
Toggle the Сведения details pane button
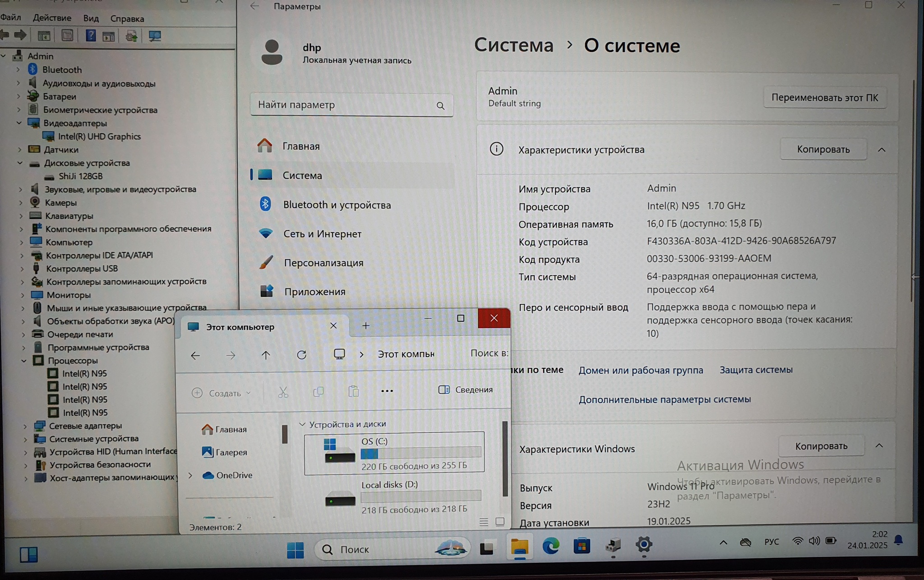[465, 390]
